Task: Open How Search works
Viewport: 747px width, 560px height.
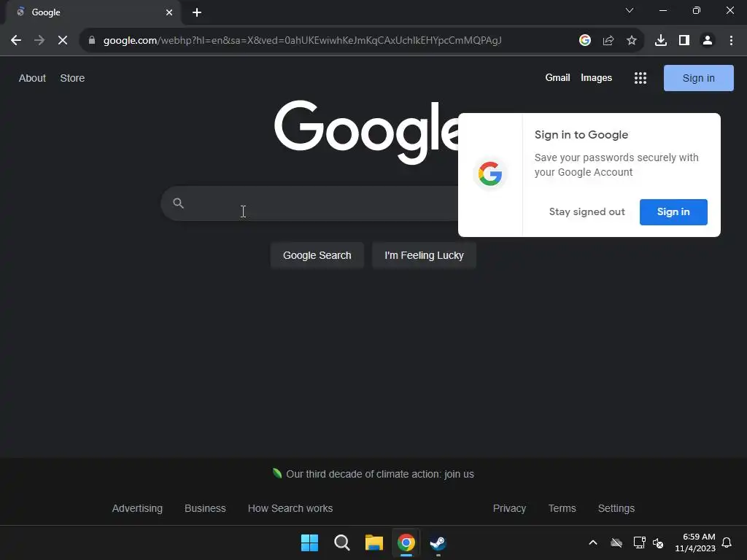Action: pyautogui.click(x=290, y=508)
